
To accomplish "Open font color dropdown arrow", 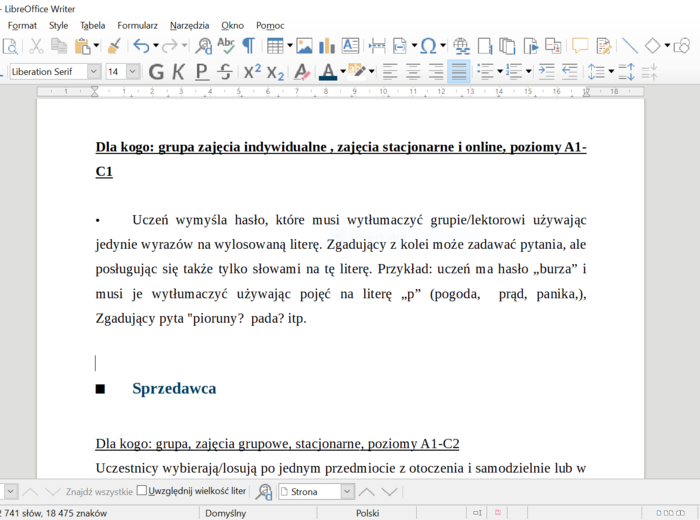I will (343, 71).
